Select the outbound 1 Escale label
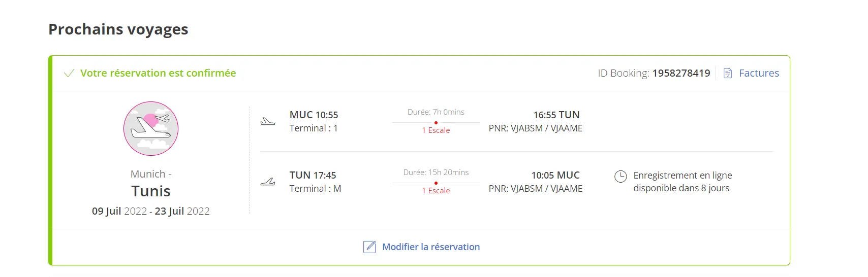Image resolution: width=868 pixels, height=277 pixels. click(436, 130)
